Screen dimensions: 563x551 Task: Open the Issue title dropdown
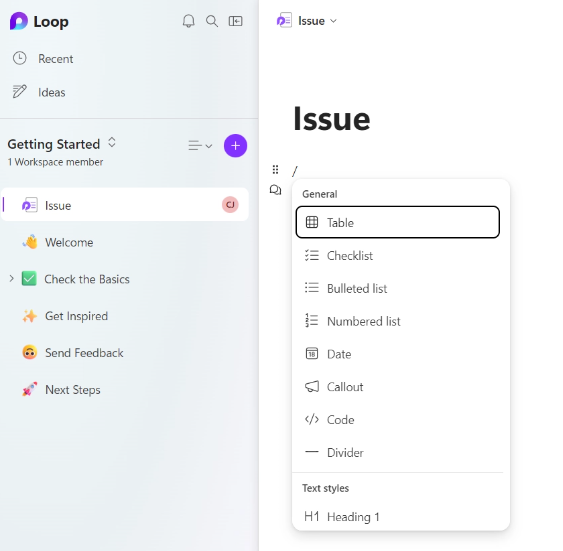coord(334,21)
